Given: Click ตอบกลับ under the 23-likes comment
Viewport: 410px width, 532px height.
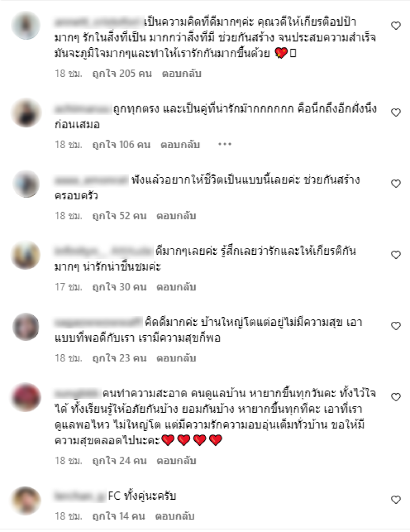Looking at the screenshot, I should click(x=176, y=358).
